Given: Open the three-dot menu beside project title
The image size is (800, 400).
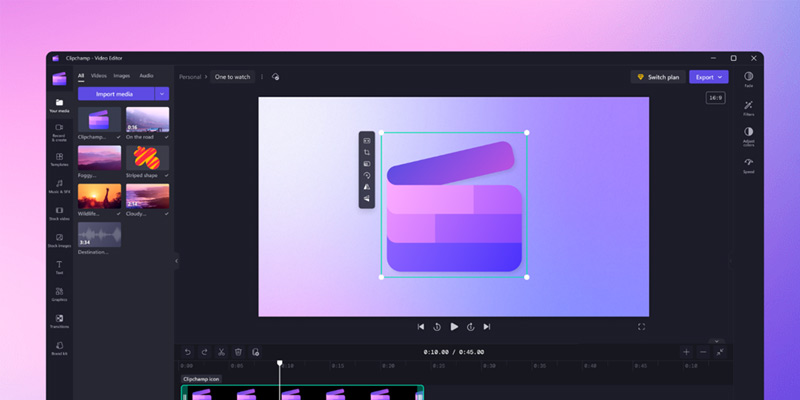Looking at the screenshot, I should point(262,77).
